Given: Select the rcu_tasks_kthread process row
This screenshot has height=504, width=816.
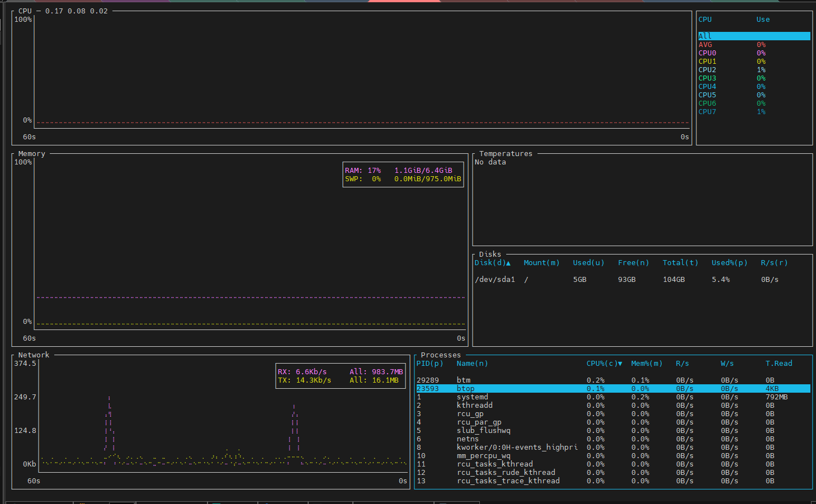Looking at the screenshot, I should 613,464.
